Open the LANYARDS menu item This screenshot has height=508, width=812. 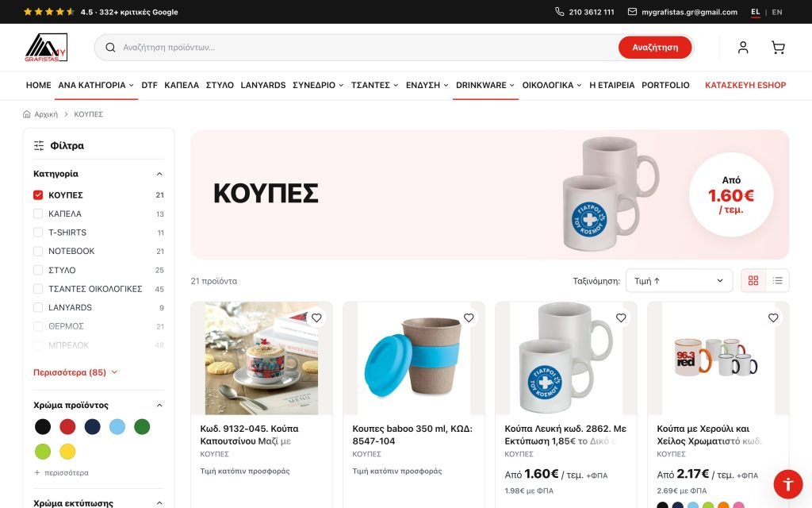[263, 85]
